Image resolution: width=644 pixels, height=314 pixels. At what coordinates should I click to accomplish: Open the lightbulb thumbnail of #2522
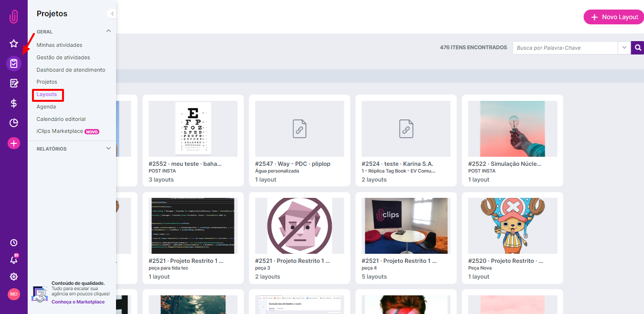tap(513, 129)
